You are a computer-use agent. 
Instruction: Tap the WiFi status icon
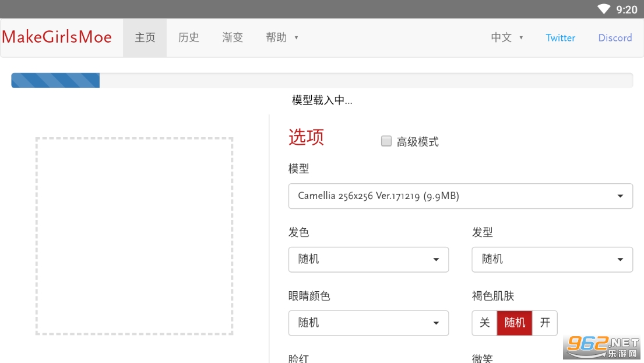(x=603, y=9)
